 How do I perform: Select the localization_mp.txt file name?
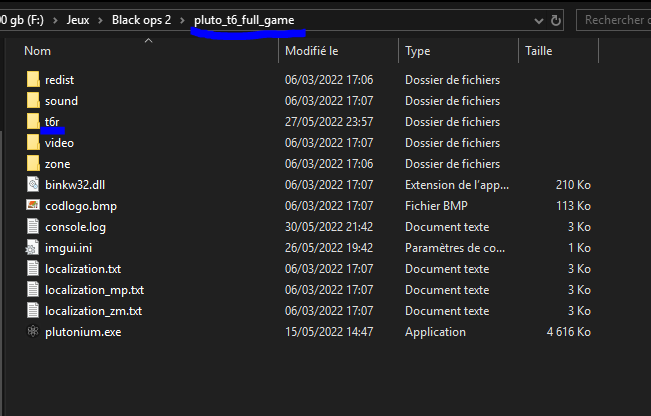[94, 290]
